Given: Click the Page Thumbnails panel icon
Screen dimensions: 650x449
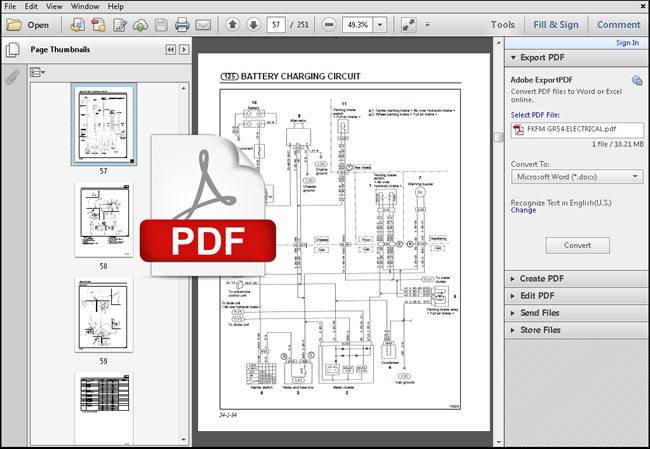Looking at the screenshot, I should [x=13, y=50].
